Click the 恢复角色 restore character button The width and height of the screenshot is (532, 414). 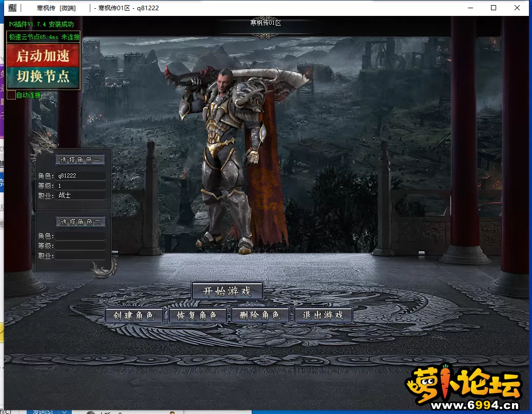coord(197,316)
